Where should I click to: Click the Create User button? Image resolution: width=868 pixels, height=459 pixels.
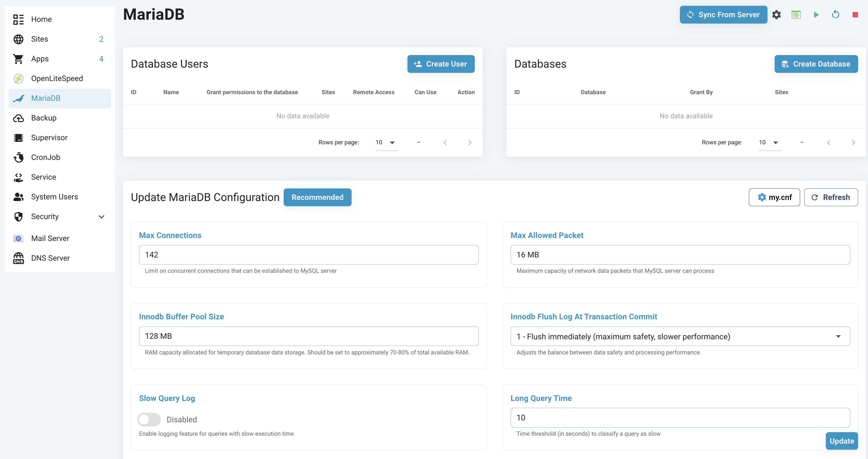point(441,64)
